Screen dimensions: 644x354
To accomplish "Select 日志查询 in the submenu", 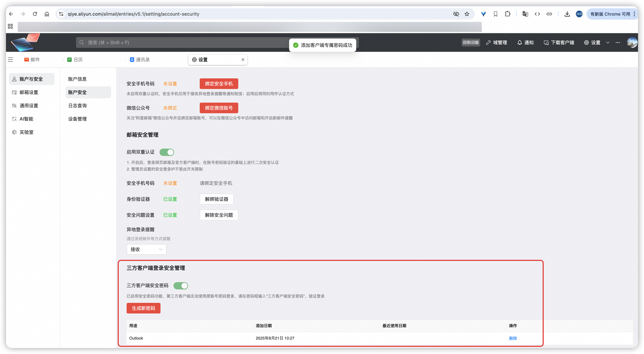I will pyautogui.click(x=77, y=106).
